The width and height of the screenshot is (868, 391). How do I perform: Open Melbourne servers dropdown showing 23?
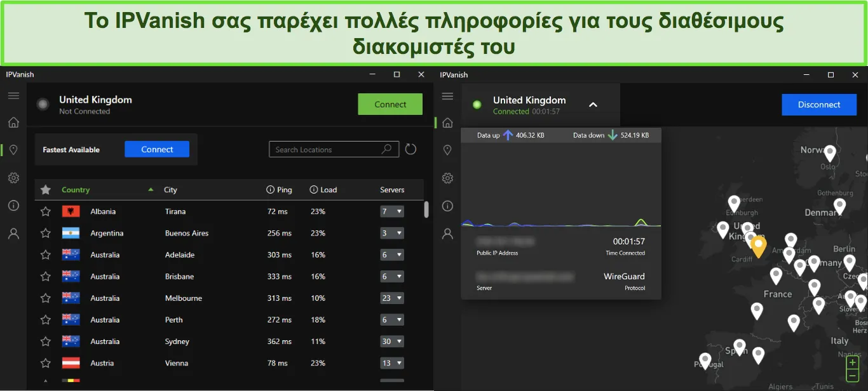coord(392,298)
